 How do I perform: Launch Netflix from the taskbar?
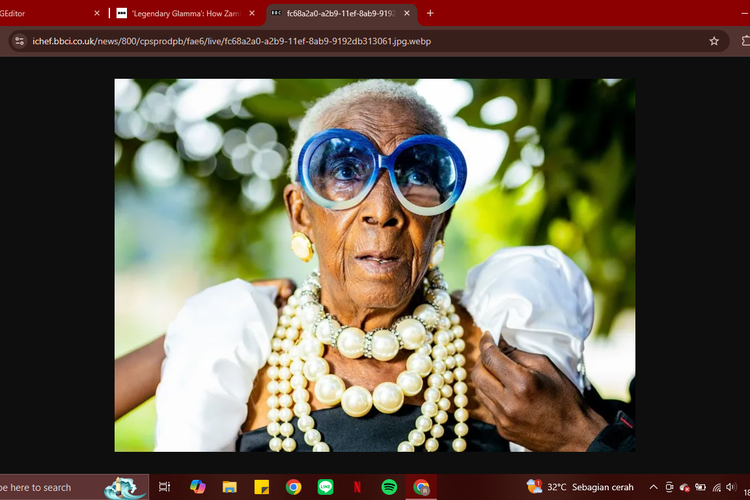tap(357, 487)
